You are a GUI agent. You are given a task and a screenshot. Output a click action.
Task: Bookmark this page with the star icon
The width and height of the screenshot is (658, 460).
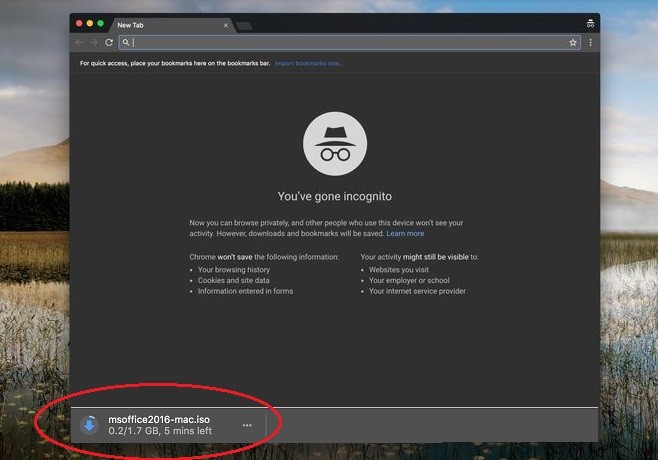tap(572, 42)
